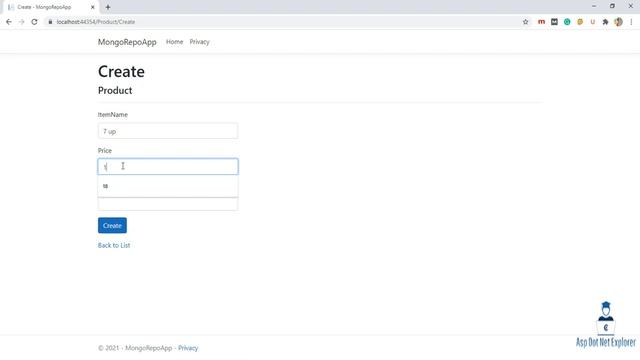Open a new browser tab

[x=108, y=7]
